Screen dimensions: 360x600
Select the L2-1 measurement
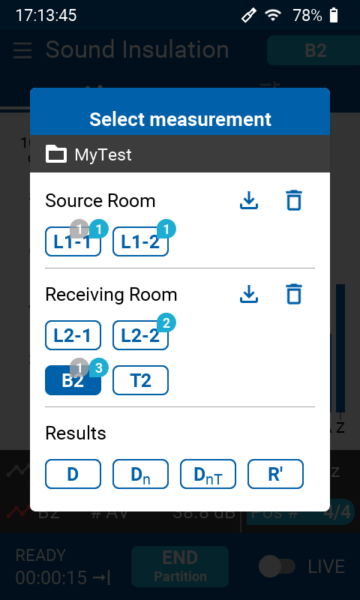click(x=73, y=335)
